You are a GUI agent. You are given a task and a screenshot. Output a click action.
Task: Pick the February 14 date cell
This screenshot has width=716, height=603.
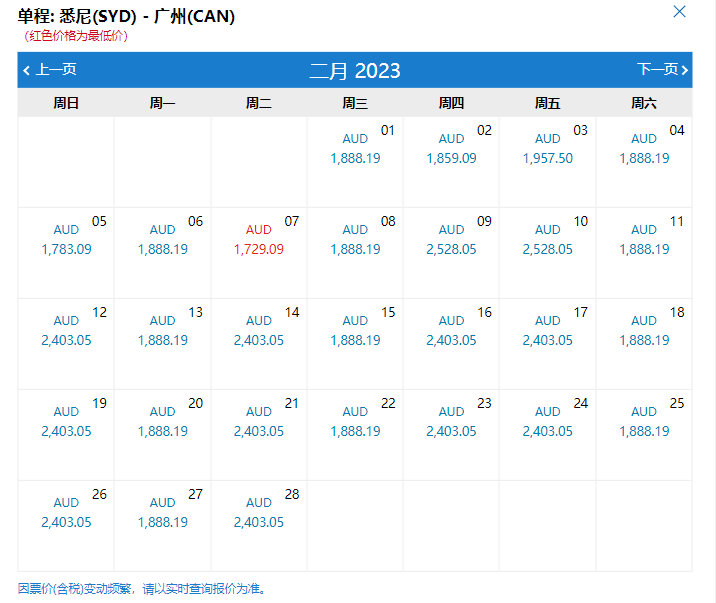(x=259, y=343)
